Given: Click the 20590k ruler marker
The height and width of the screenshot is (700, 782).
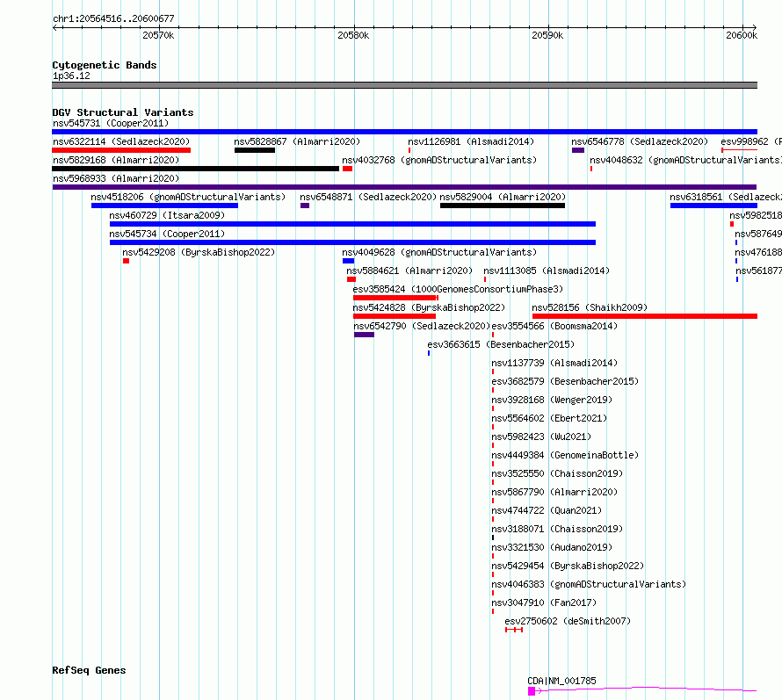Looking at the screenshot, I should tap(547, 35).
